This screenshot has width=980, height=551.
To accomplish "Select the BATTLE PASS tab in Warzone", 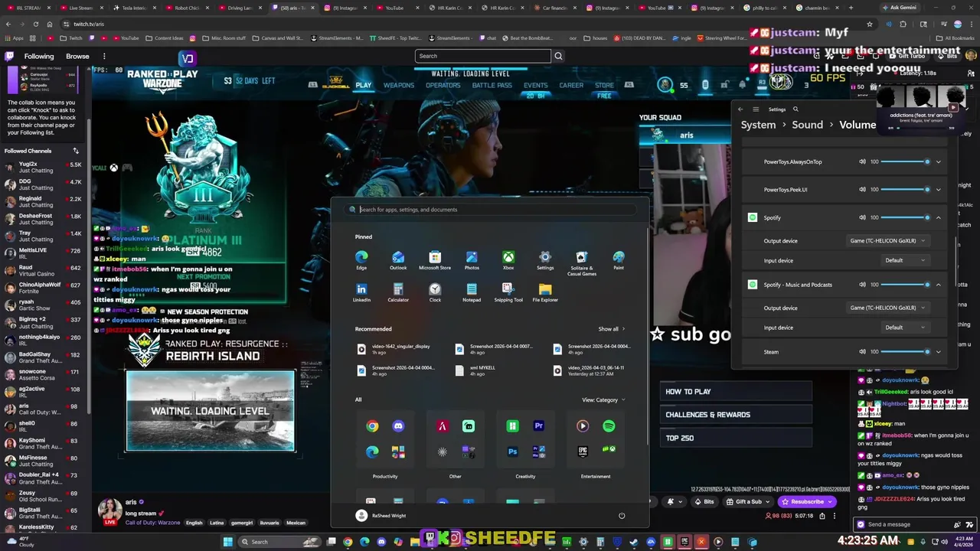I will tap(492, 85).
